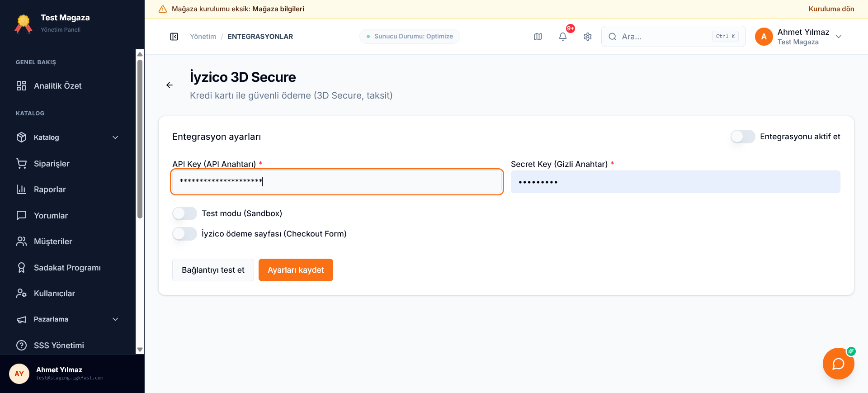Navigate to Müşteriler menu item
The height and width of the screenshot is (393, 868).
(69, 241)
